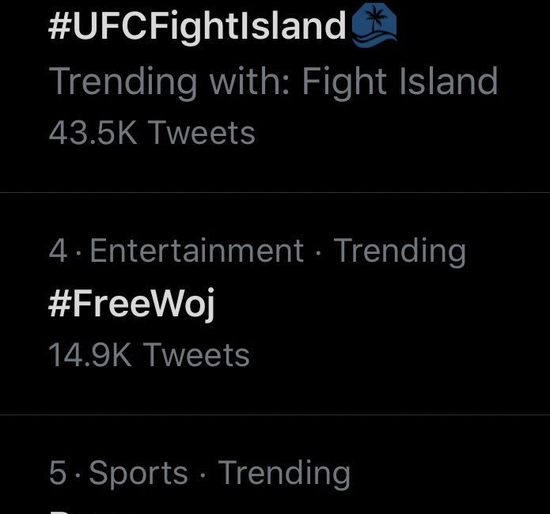Image resolution: width=550 pixels, height=514 pixels.
Task: Tap the divider above Entertainment trend
Action: click(x=275, y=192)
